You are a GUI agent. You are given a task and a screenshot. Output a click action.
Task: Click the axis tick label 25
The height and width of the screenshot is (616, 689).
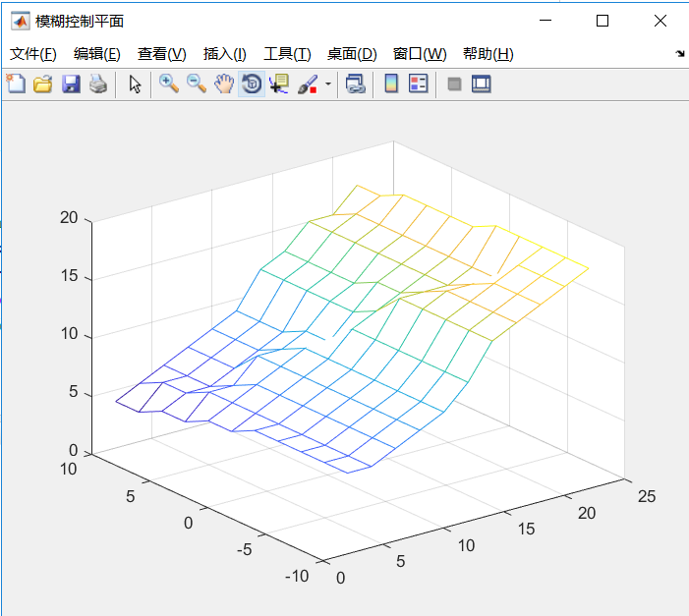pos(647,496)
